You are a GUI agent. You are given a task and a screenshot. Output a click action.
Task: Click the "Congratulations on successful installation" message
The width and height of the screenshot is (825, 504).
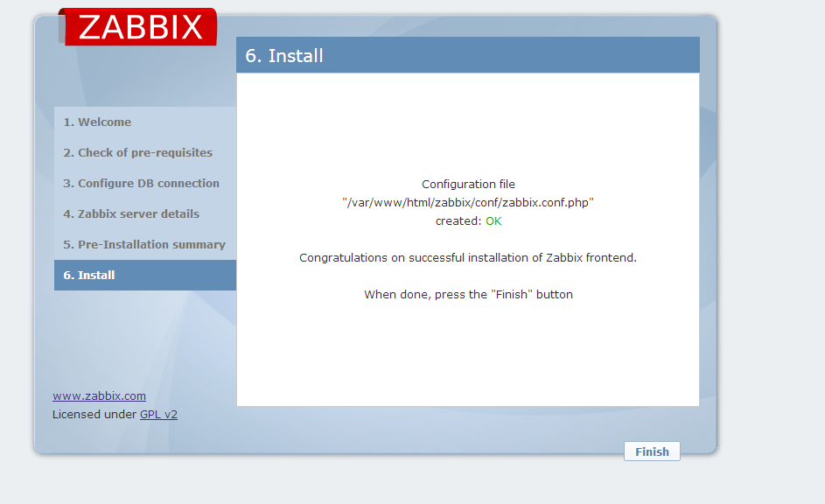click(x=468, y=258)
